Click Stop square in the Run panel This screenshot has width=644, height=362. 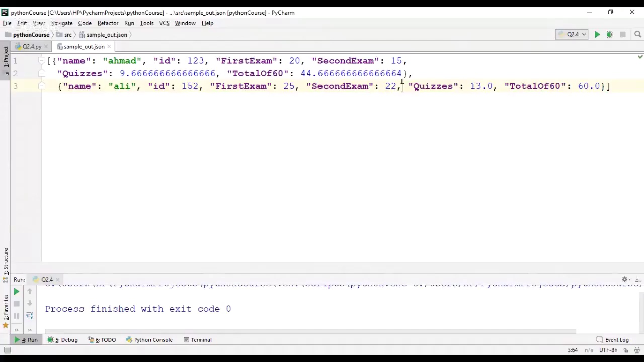(x=16, y=304)
